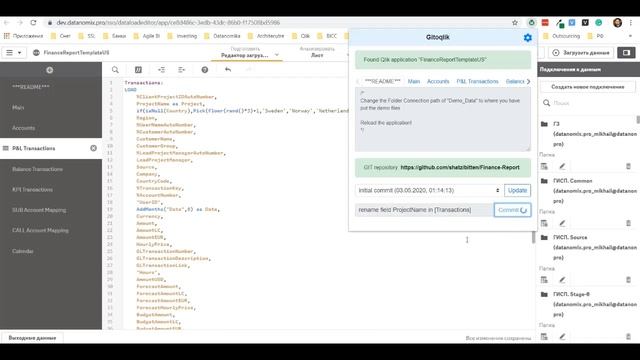Open the Приложения apps shortcut in the bookmarks bar
The width and height of the screenshot is (640, 360).
tap(23, 36)
